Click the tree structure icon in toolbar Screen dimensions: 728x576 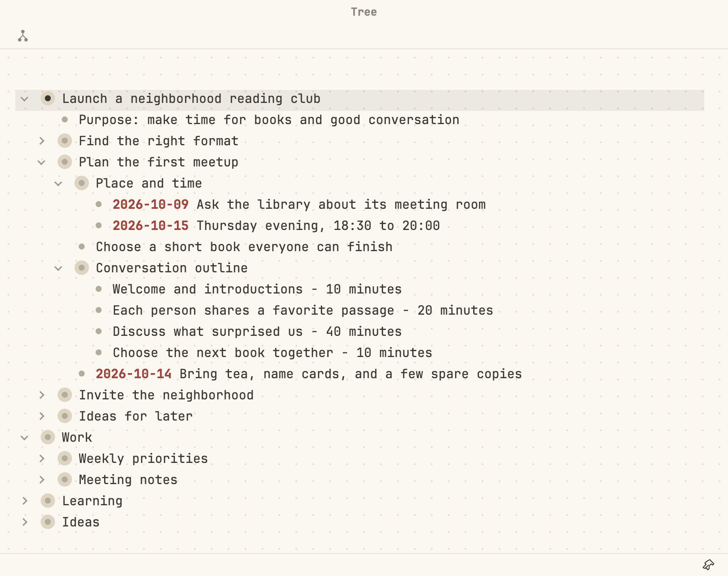pos(23,36)
